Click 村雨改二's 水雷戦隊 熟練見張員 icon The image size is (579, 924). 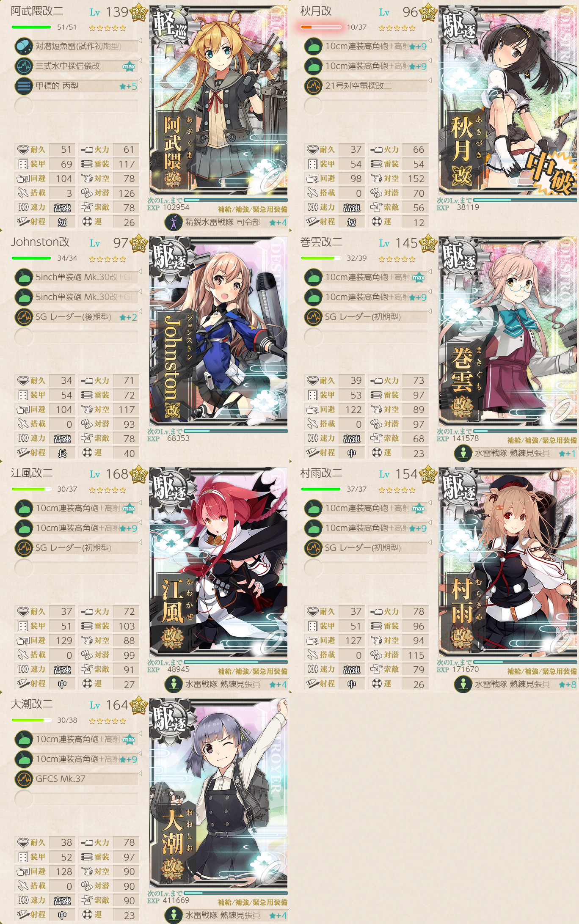tap(463, 684)
